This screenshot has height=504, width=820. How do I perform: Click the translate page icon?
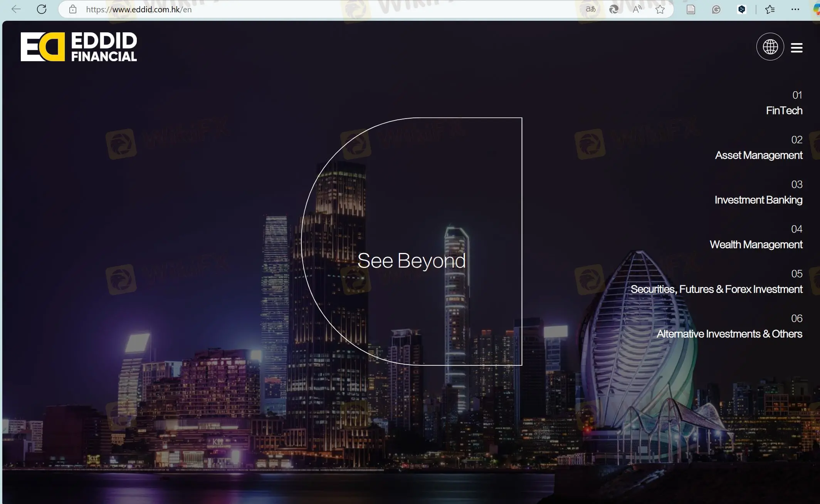pos(590,9)
